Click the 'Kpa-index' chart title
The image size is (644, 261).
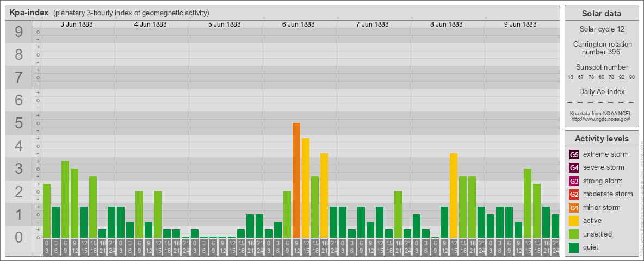pyautogui.click(x=29, y=13)
